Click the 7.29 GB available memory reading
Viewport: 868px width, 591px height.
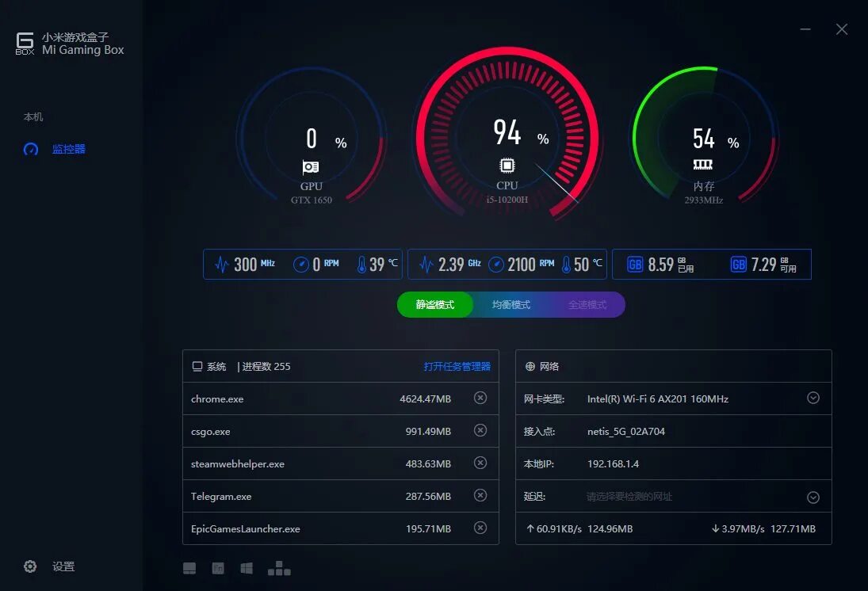[x=774, y=265]
